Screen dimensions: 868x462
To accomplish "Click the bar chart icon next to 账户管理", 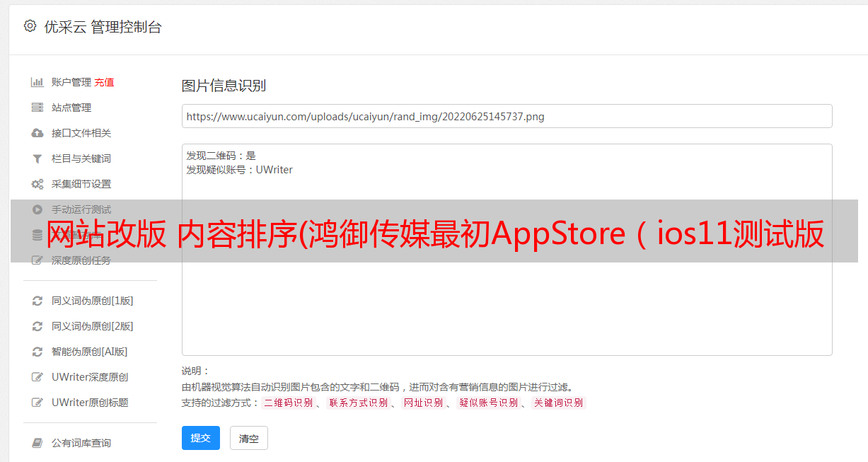I will coord(37,82).
